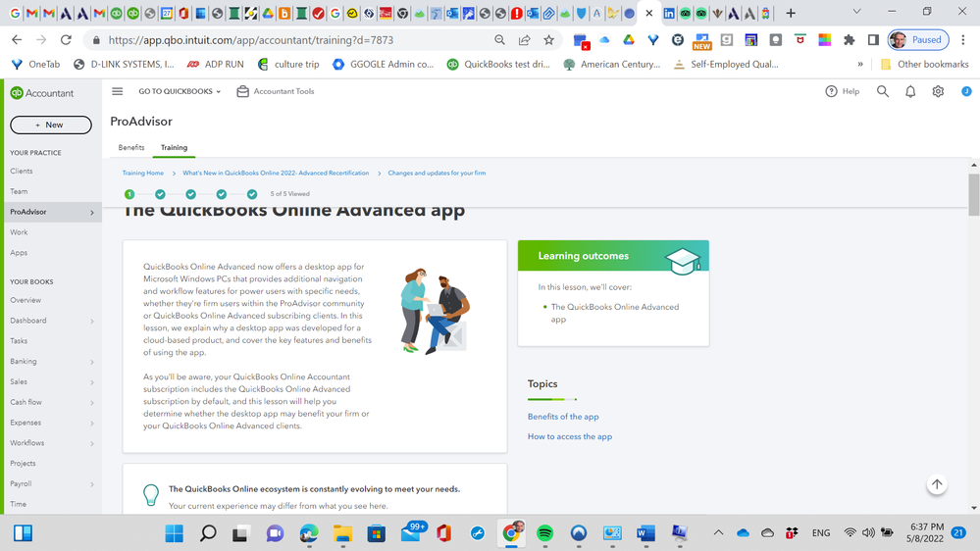Go to step 1 of the lesson
980x551 pixels.
point(129,194)
